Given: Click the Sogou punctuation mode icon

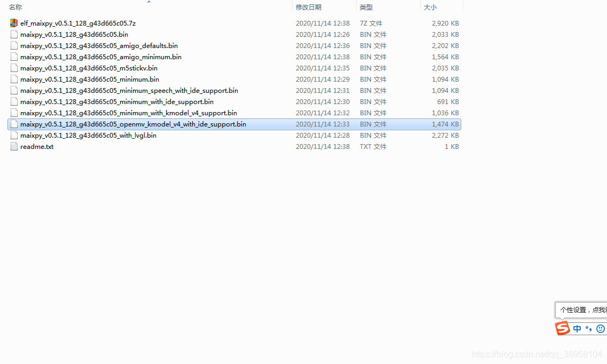Looking at the screenshot, I should click(589, 329).
